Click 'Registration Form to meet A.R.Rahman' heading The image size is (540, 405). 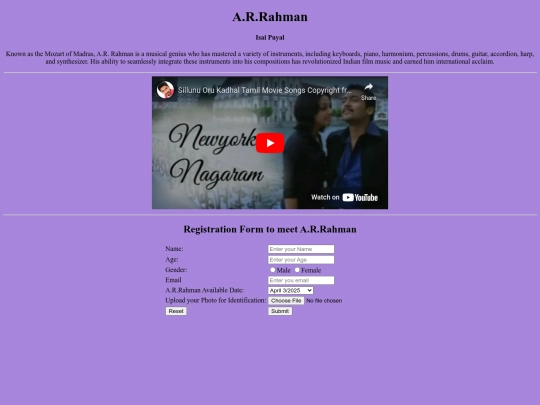[270, 229]
